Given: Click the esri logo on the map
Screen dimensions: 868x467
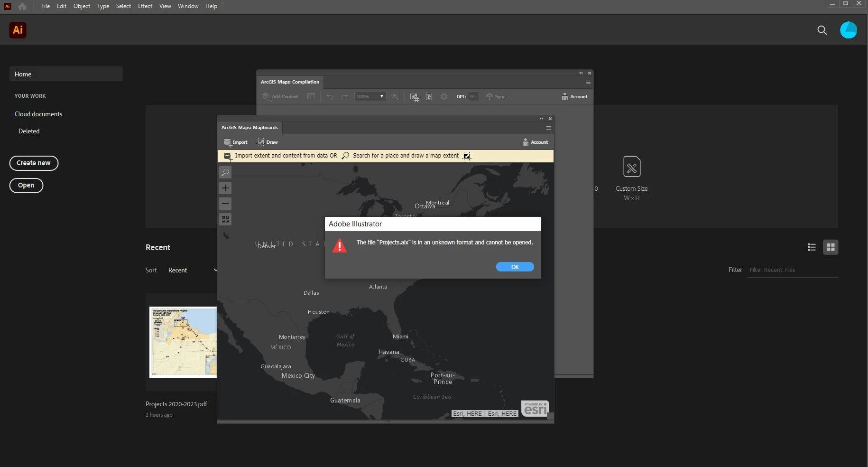Looking at the screenshot, I should click(x=535, y=409).
